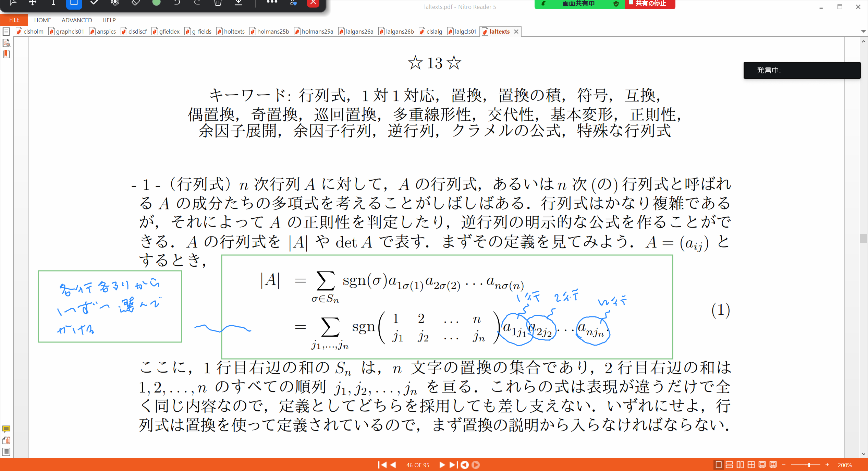The image size is (868, 471).
Task: Select facing continuous view layout
Action: point(751,465)
